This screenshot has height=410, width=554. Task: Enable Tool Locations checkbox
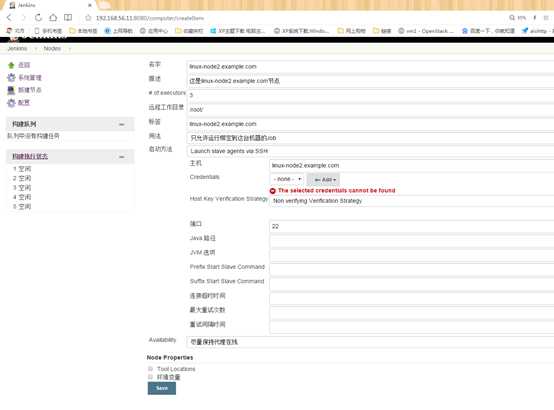click(151, 369)
